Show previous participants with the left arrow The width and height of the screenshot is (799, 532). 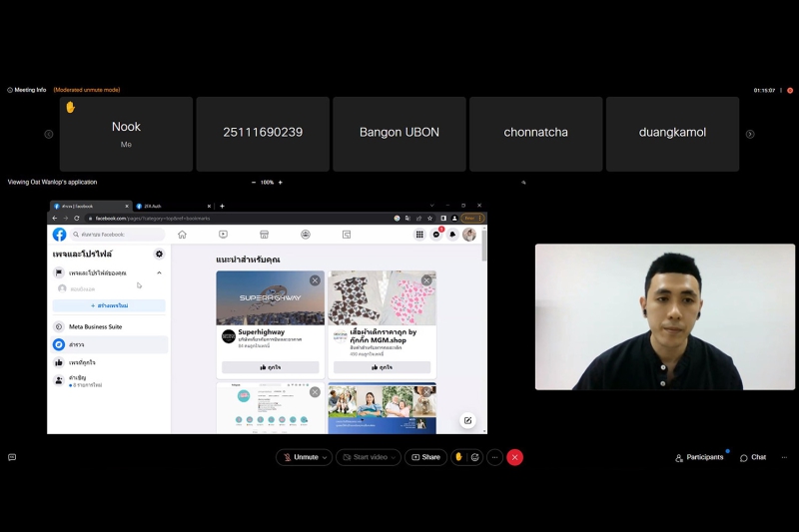48,134
